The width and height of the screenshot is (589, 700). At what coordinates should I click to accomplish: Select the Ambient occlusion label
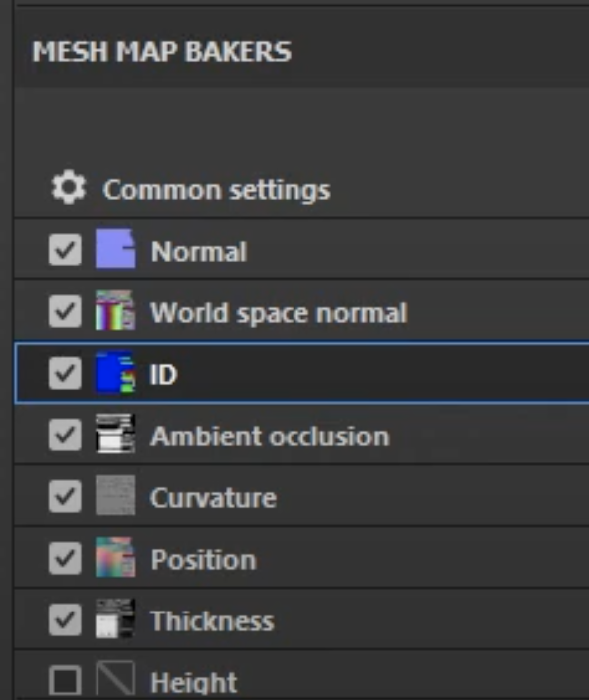coord(270,437)
